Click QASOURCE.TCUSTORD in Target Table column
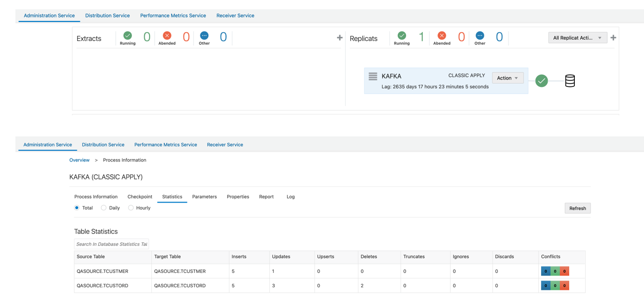 pos(180,285)
